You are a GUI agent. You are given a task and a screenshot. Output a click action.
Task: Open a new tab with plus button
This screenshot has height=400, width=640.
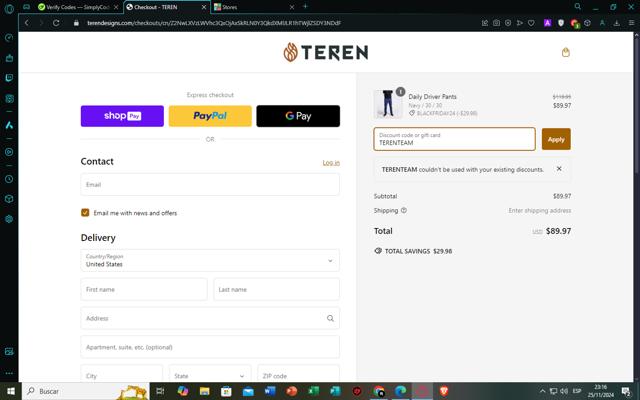[305, 6]
